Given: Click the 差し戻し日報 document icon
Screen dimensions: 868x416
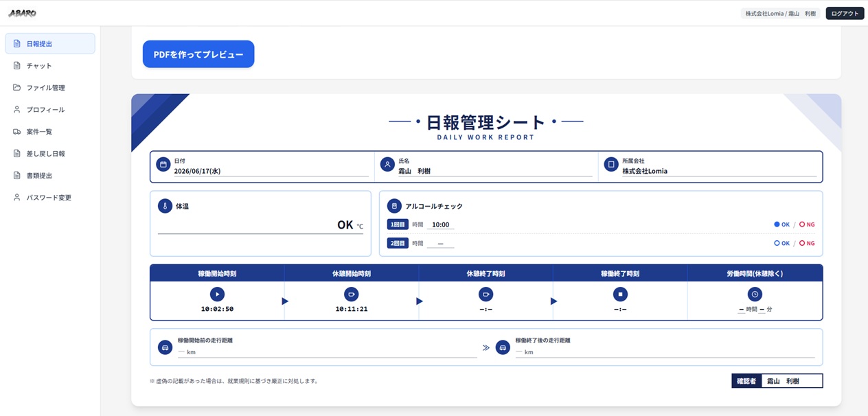Looking at the screenshot, I should [x=17, y=153].
